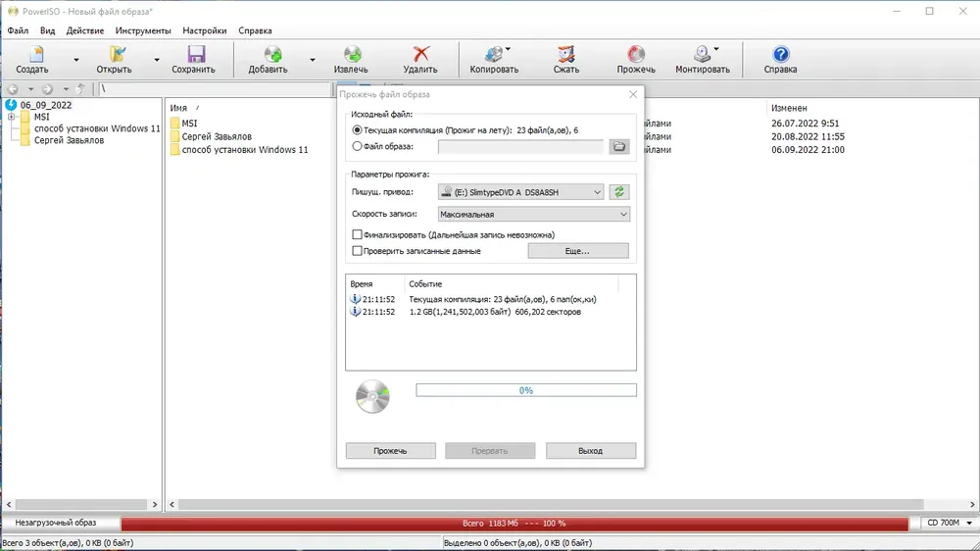Click the red capacity usage bar

tap(514, 524)
